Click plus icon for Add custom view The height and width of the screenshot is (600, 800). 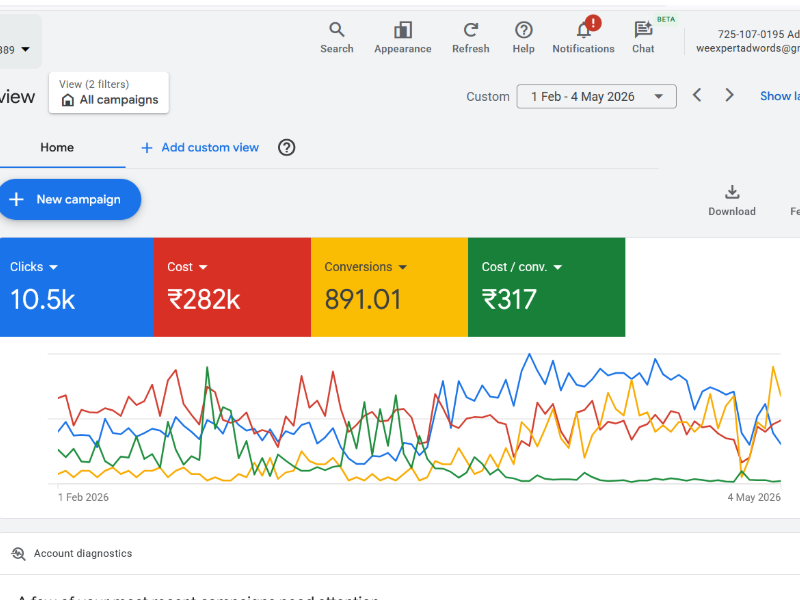[146, 148]
